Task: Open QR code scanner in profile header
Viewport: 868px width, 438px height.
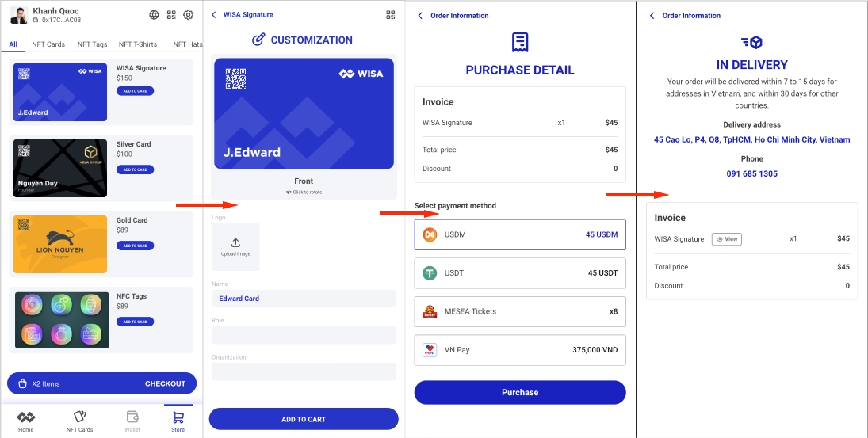Action: pyautogui.click(x=171, y=15)
